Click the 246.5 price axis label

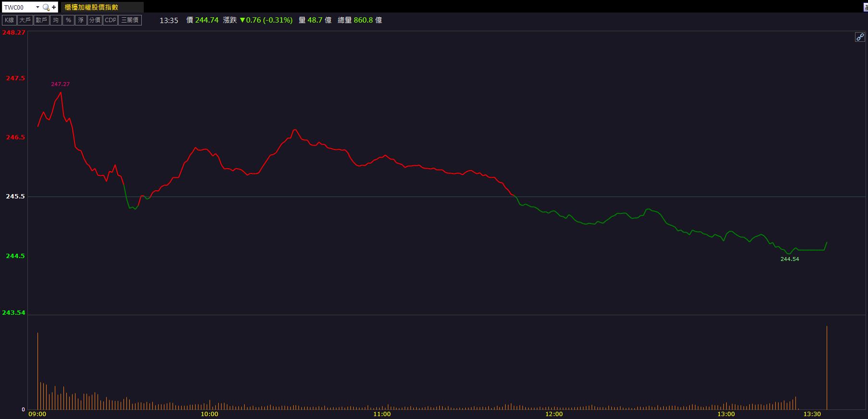(x=15, y=137)
